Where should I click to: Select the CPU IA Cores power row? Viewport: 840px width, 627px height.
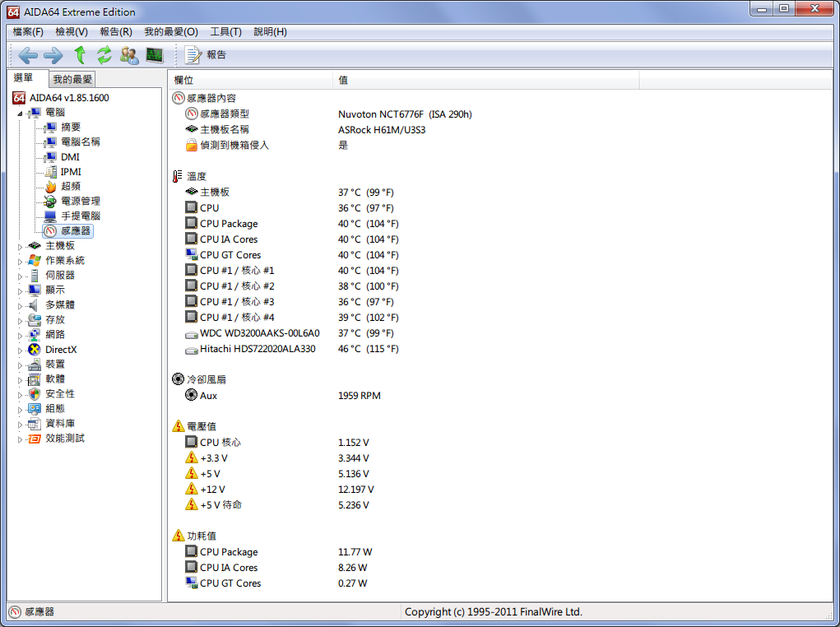coord(276,567)
